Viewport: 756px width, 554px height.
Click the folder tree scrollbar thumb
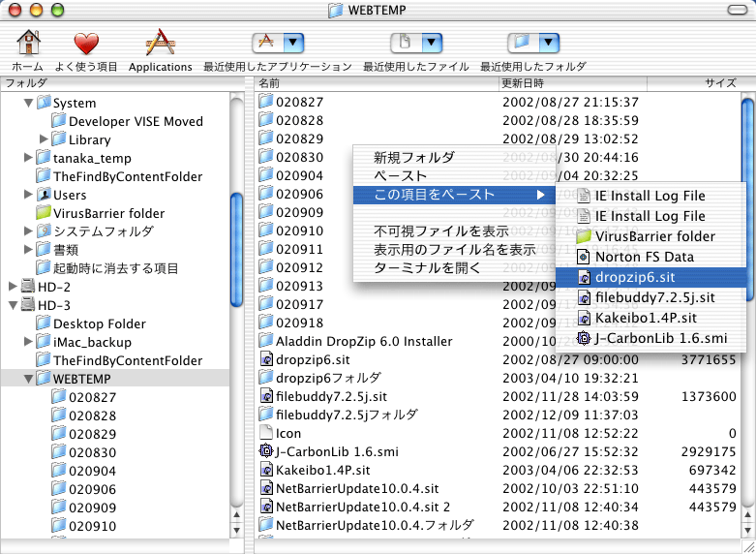click(x=237, y=250)
